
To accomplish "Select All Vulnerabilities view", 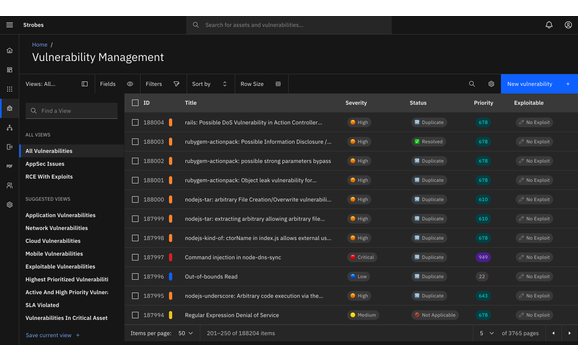I will click(72, 151).
